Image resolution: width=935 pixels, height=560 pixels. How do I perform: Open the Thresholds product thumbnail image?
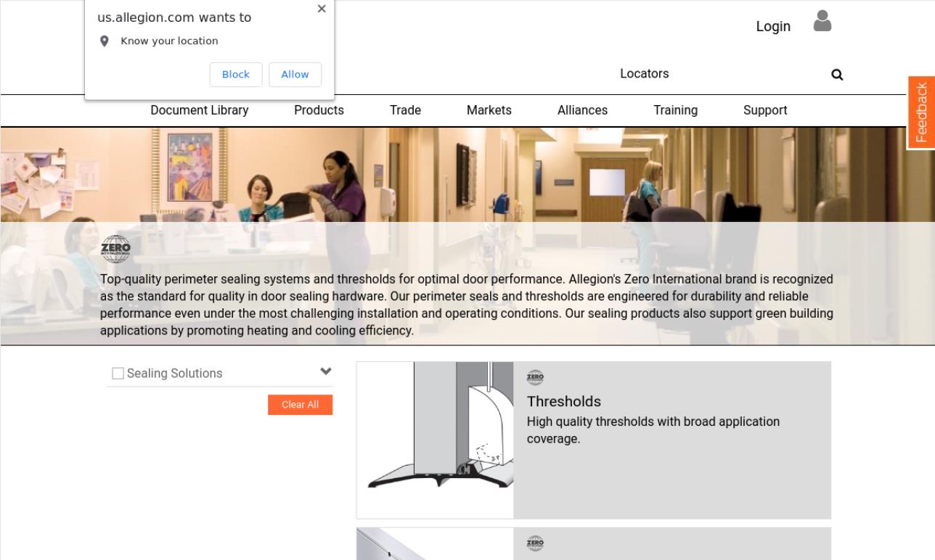pyautogui.click(x=435, y=440)
